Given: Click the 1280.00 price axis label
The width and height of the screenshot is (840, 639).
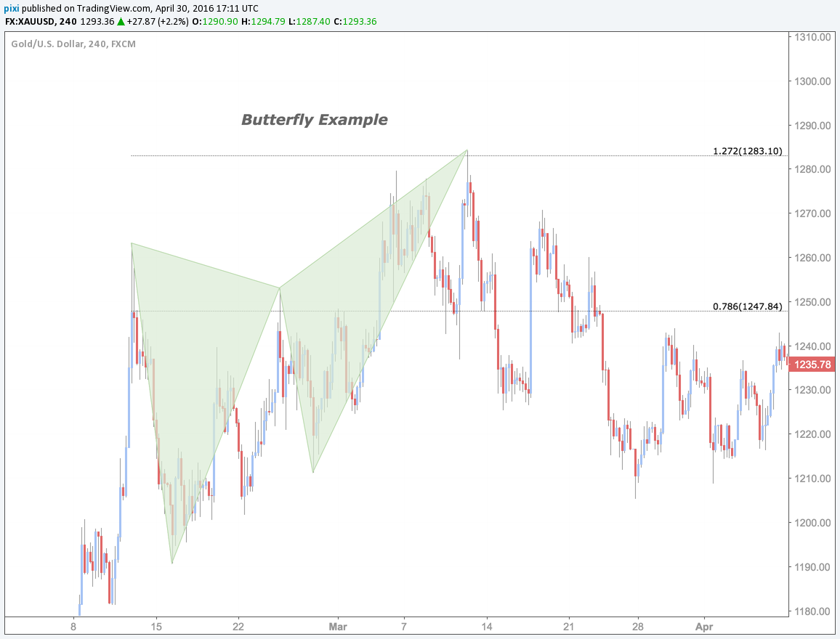Looking at the screenshot, I should pyautogui.click(x=812, y=169).
